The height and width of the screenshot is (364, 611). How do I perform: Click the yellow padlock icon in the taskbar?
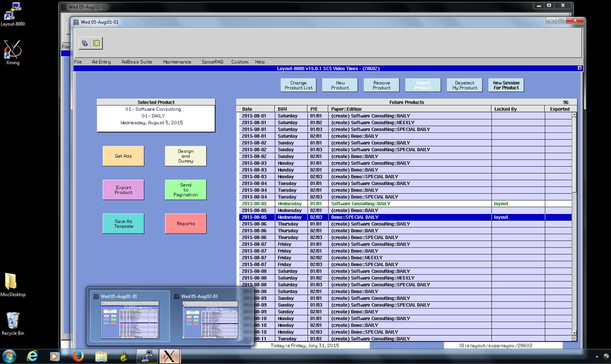click(x=124, y=356)
